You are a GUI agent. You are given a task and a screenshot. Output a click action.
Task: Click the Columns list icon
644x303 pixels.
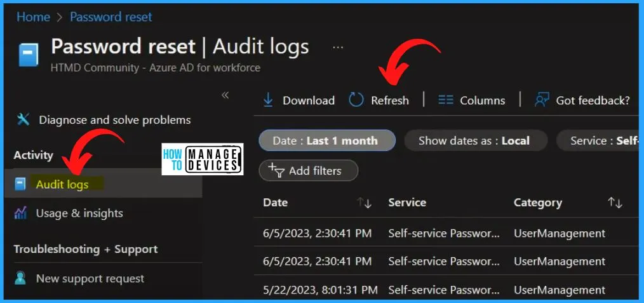(446, 100)
